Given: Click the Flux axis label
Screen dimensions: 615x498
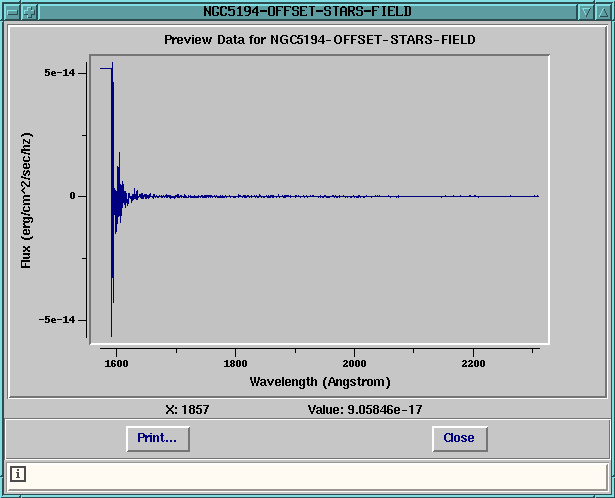Looking at the screenshot, I should pos(27,200).
